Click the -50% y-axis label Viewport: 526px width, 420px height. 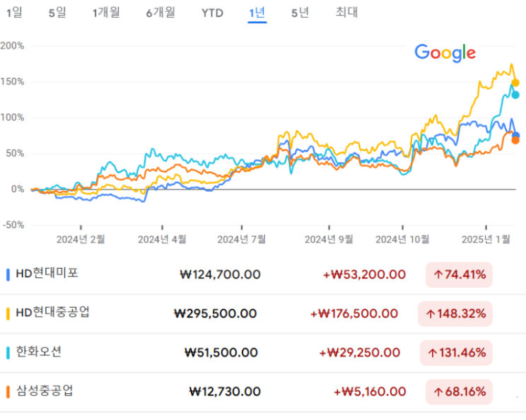(x=13, y=225)
